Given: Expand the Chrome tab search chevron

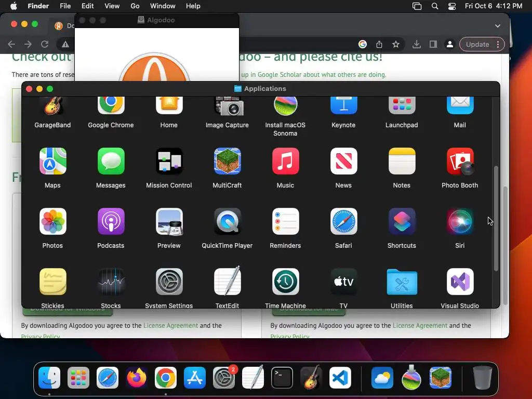Looking at the screenshot, I should click(x=498, y=26).
